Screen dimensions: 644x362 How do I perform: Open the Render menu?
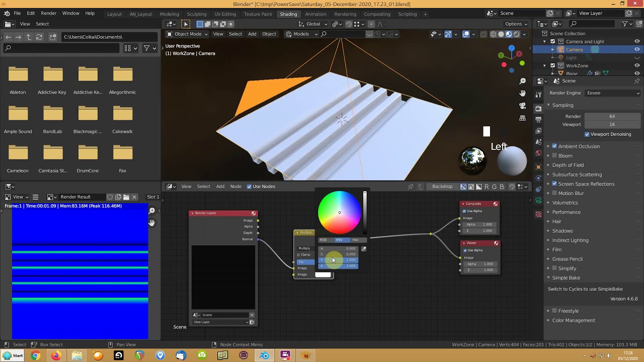(x=48, y=13)
